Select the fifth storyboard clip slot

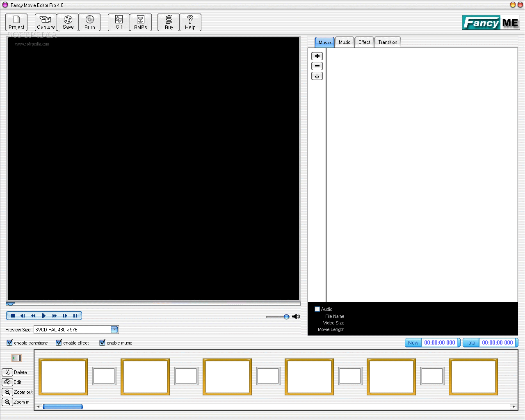pyautogui.click(x=391, y=377)
